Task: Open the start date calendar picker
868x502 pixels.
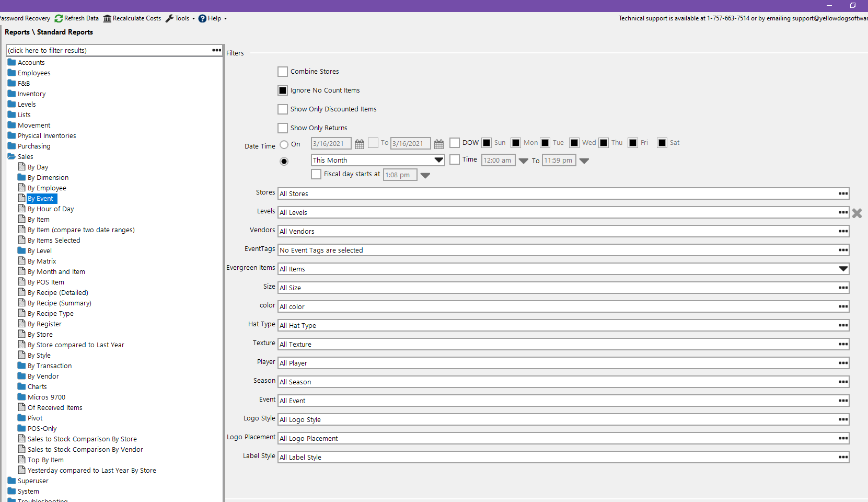Action: coord(360,144)
